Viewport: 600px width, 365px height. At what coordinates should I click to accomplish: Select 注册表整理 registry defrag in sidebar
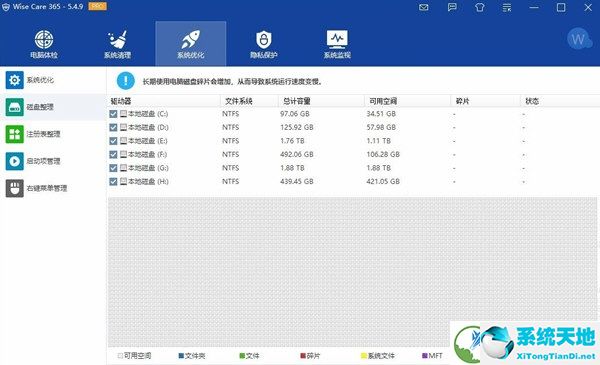click(x=53, y=134)
